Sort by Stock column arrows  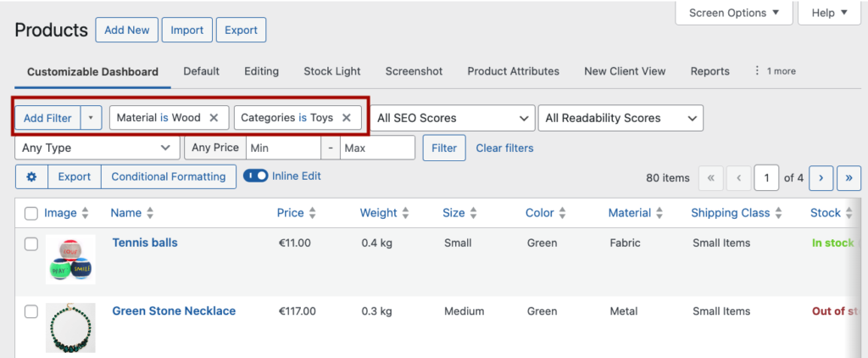coord(849,213)
